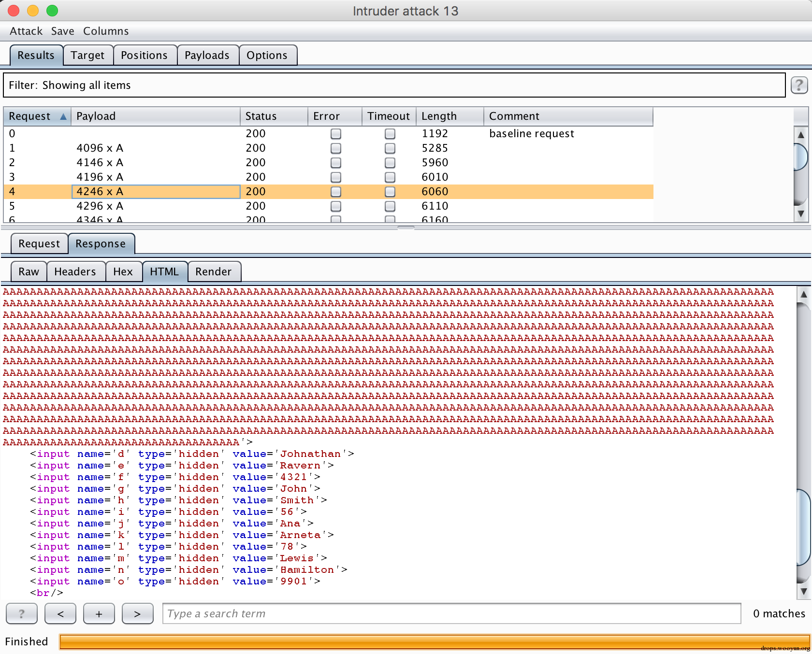Image resolution: width=812 pixels, height=654 pixels.
Task: Toggle Timeout checkbox for 4096 x A row
Action: [x=390, y=148]
